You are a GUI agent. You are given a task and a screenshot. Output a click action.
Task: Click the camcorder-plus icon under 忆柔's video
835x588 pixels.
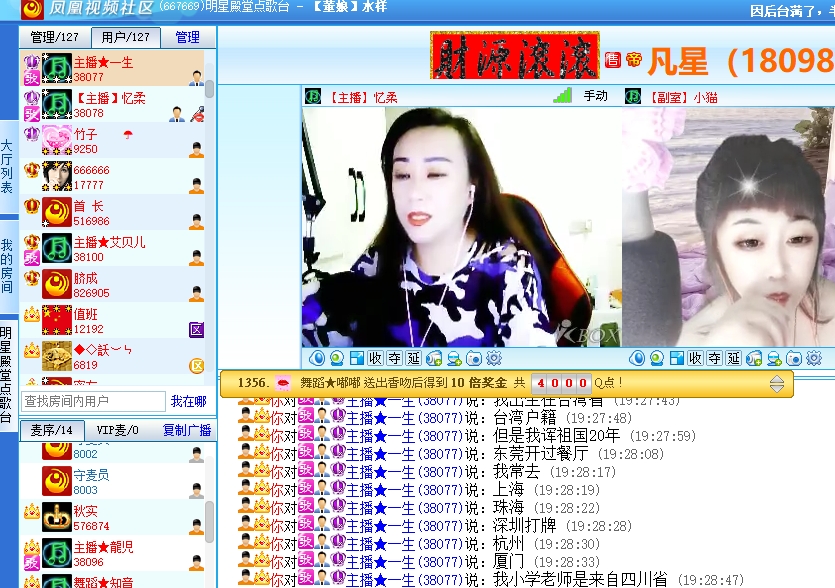click(x=434, y=358)
